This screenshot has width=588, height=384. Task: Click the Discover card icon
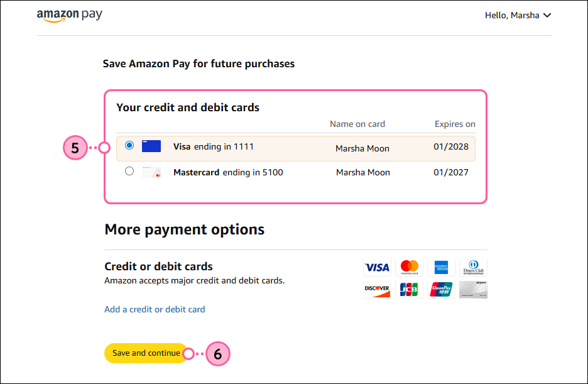pos(377,289)
